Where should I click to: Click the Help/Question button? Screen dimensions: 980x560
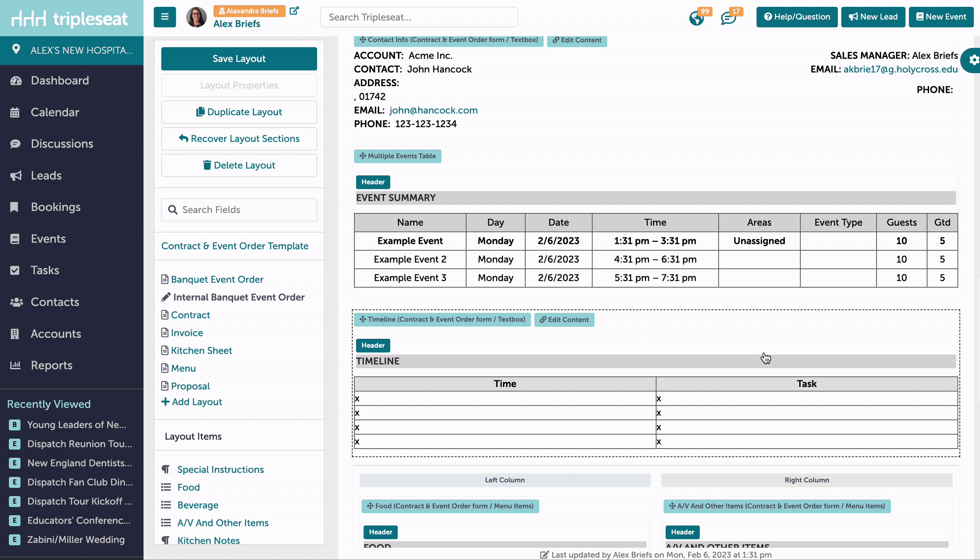coord(797,17)
